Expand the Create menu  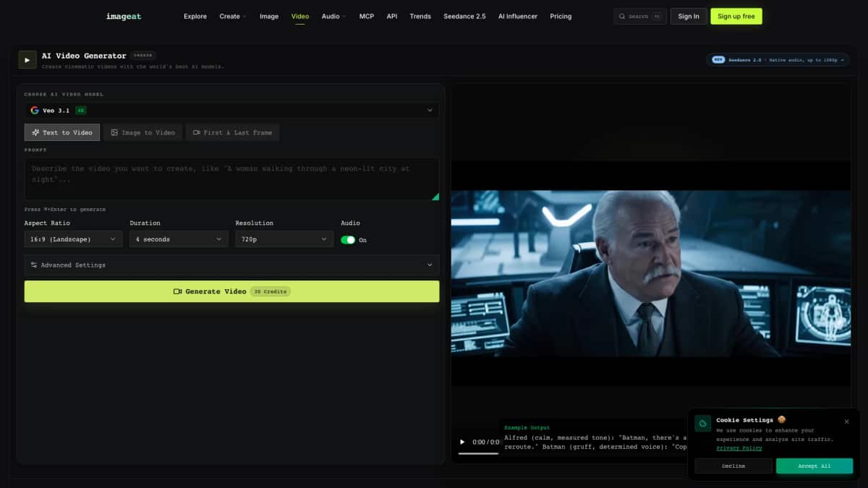pos(233,16)
